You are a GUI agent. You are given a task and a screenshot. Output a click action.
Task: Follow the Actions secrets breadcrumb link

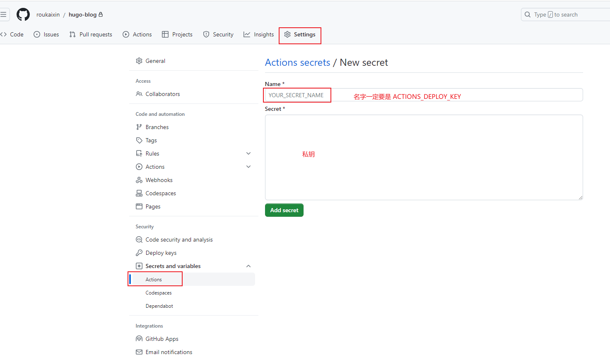pos(297,62)
